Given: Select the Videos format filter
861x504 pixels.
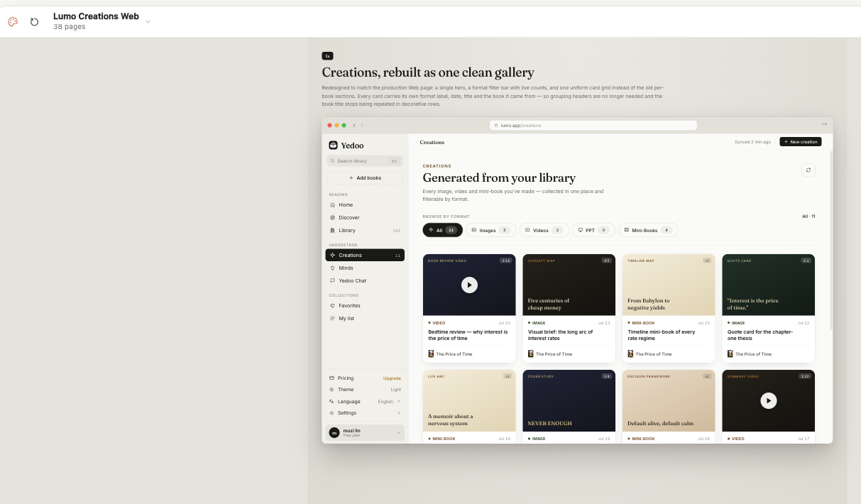Looking at the screenshot, I should 544,230.
